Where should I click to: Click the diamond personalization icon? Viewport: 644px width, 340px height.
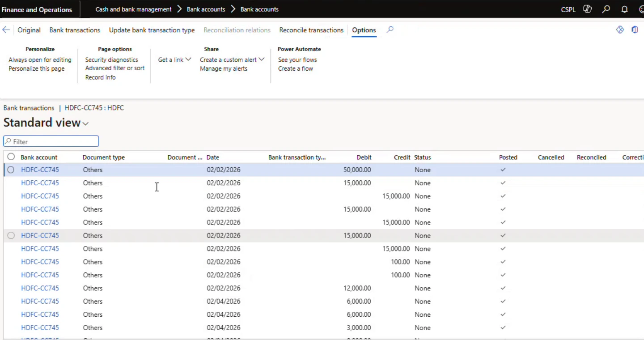pos(620,30)
